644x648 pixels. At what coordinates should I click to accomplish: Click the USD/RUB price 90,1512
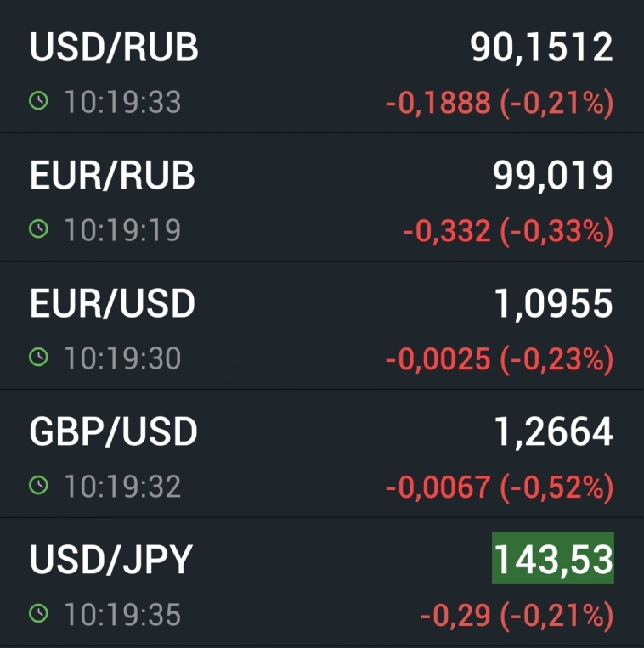point(541,48)
